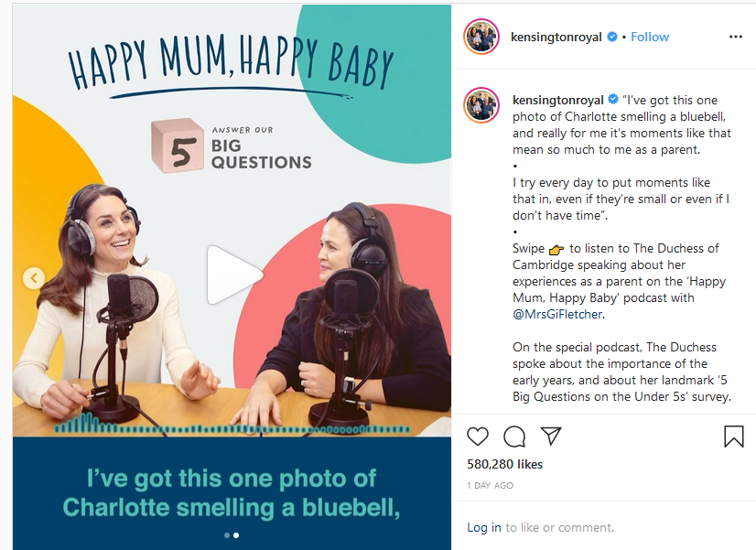Follow the kensingtonroyal account
Viewport: 756px width, 550px height.
650,38
